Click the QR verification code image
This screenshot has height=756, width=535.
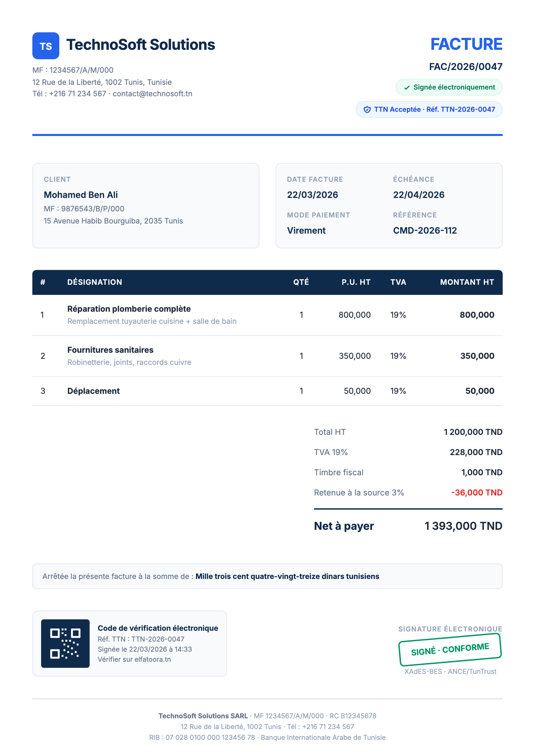coord(65,643)
